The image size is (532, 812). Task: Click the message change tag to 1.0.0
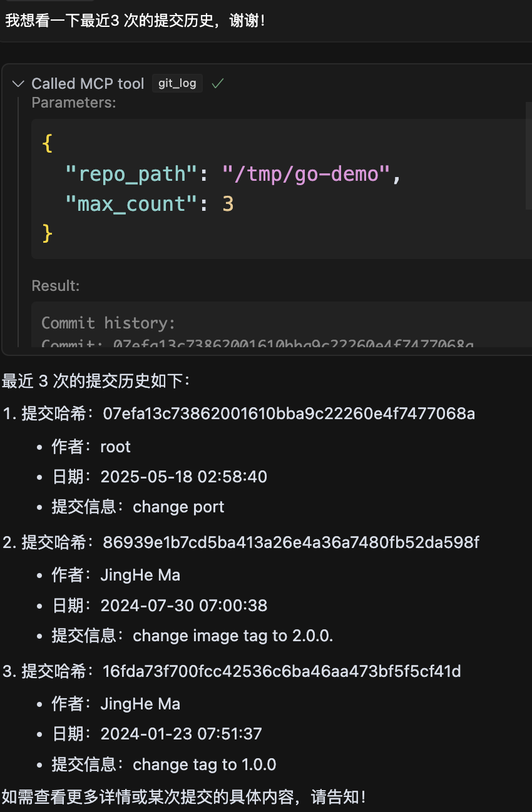pyautogui.click(x=205, y=764)
